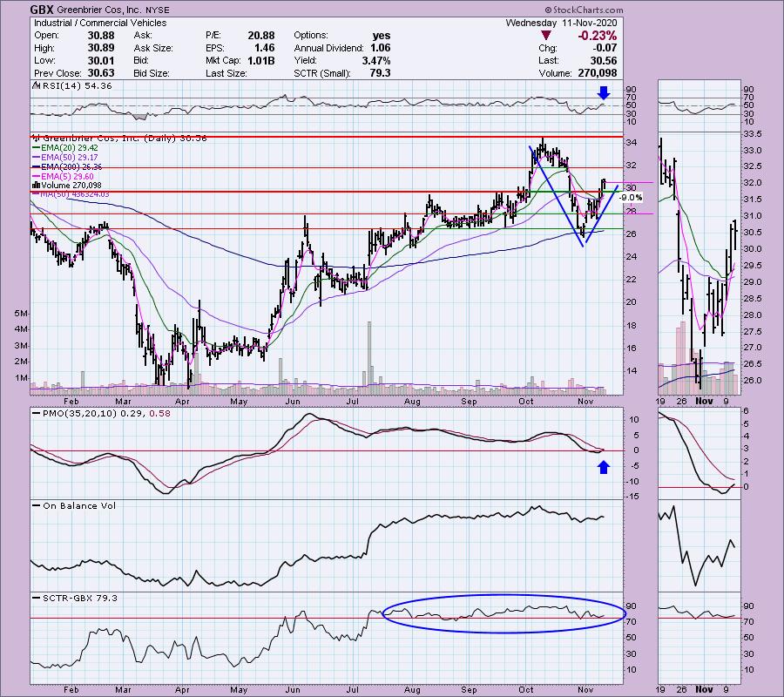Click the Open value 30.88
The height and width of the screenshot is (697, 784).
tap(101, 36)
